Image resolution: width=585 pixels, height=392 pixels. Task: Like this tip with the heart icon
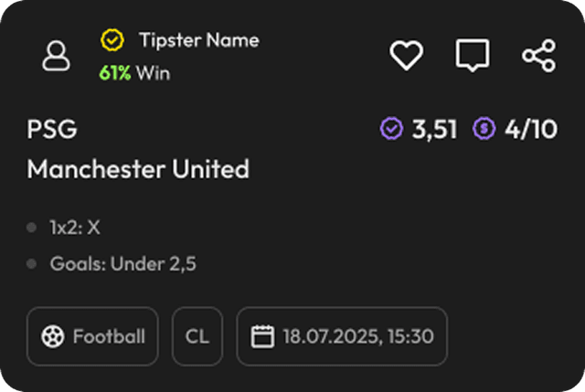pyautogui.click(x=407, y=57)
